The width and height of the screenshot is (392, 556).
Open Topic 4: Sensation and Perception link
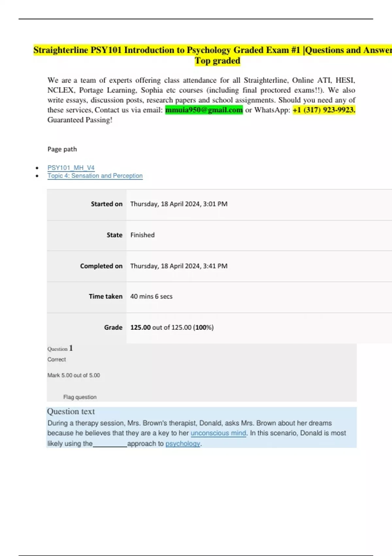95,176
